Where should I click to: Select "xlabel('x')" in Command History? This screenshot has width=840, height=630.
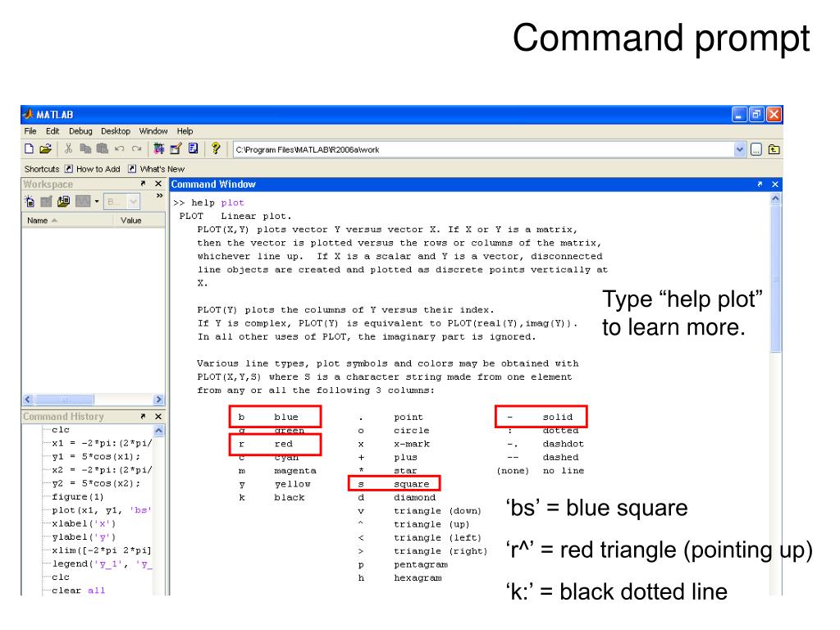click(x=84, y=523)
